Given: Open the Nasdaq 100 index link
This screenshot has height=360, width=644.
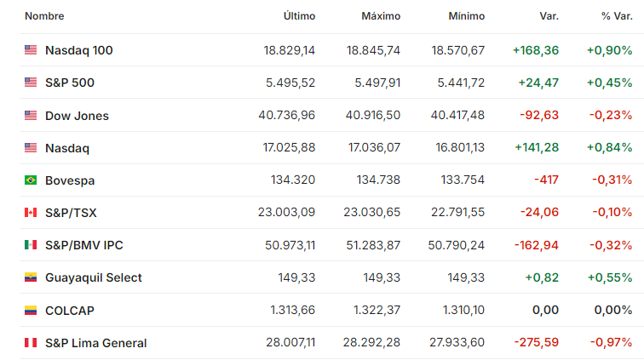Looking at the screenshot, I should pyautogui.click(x=79, y=50).
